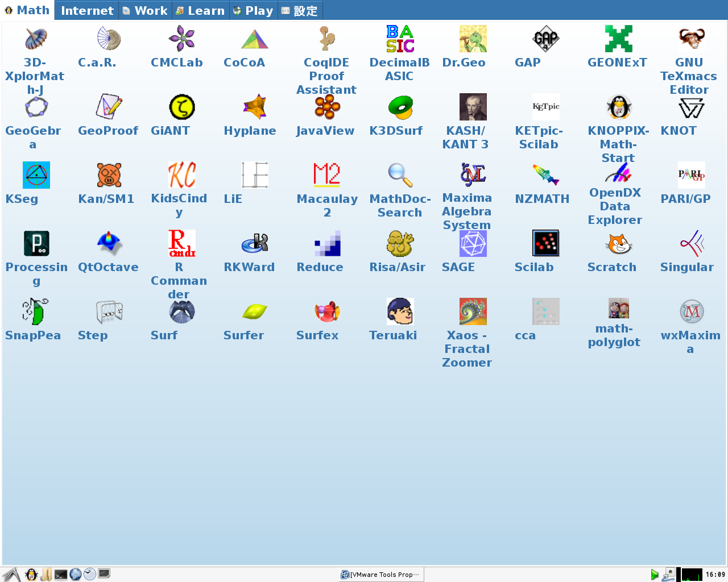Open Risa/Asir icon
Image resolution: width=728 pixels, height=582 pixels.
pos(400,243)
